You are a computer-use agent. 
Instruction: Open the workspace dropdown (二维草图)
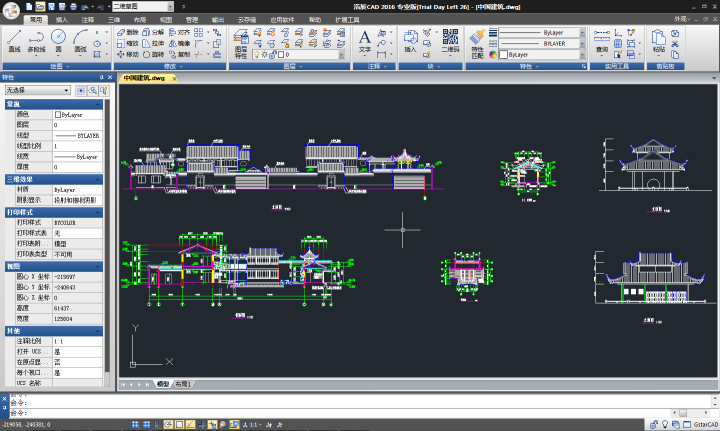point(143,6)
